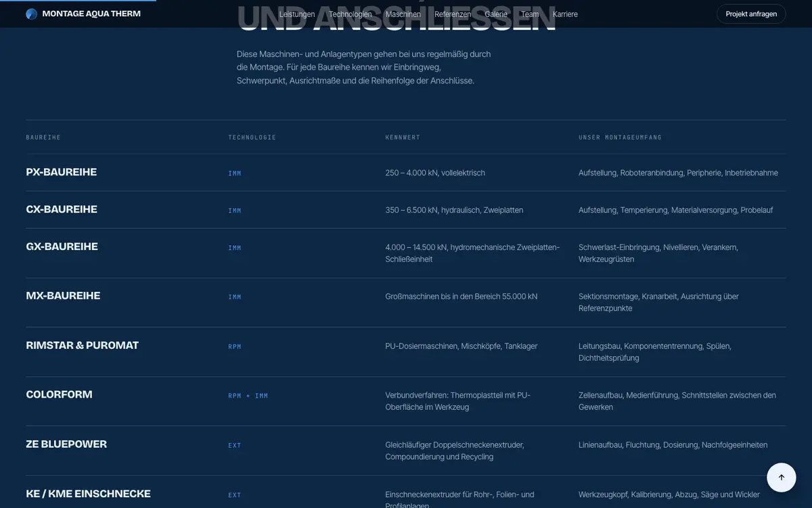
Task: Click 'Großmaschinen bis in den Bereich 55.000 kN'
Action: 461,297
